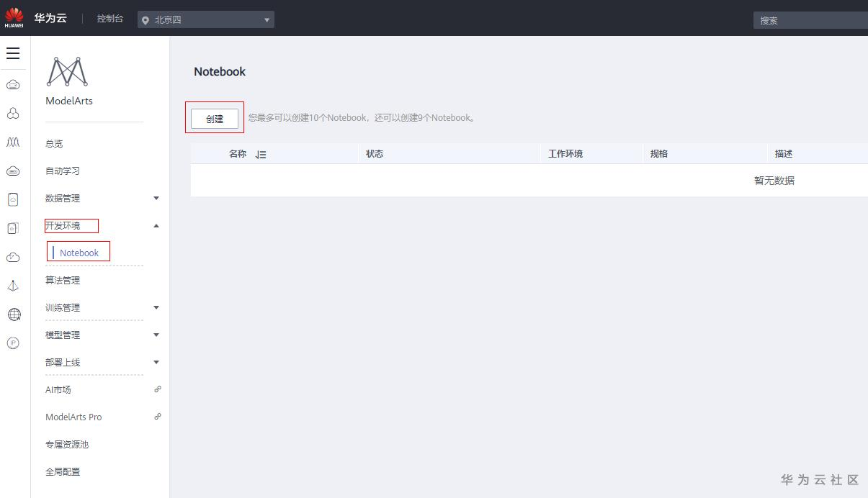Click the 搜索 search field

coord(810,20)
